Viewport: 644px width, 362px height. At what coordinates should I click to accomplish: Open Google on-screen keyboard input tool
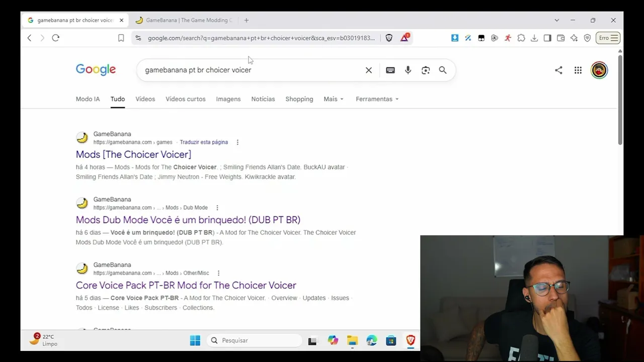click(x=390, y=70)
